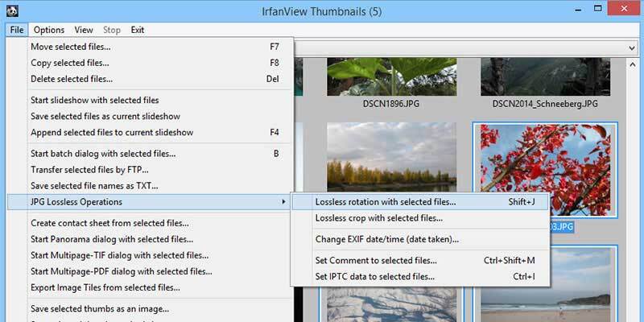The height and width of the screenshot is (322, 644).
Task: Choose Start Multipage-PDF dialog with selected files
Action: click(x=151, y=271)
